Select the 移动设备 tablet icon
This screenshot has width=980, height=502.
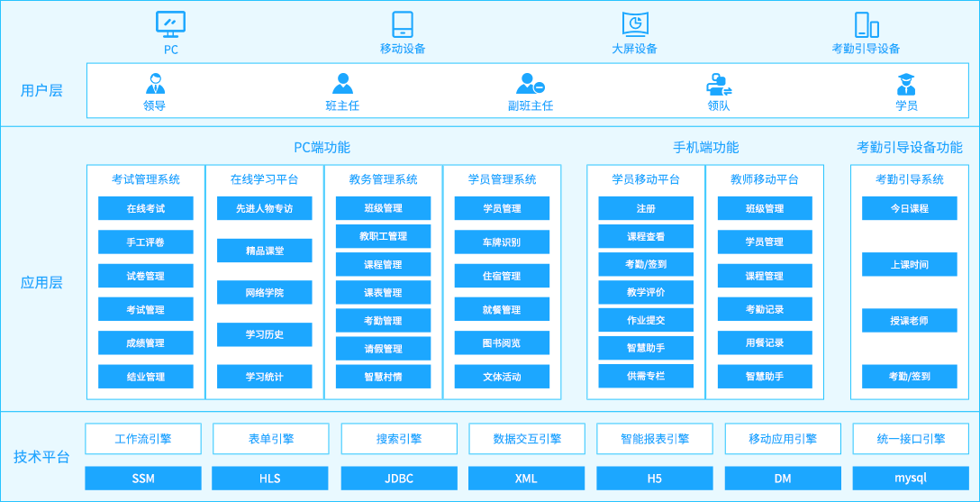[403, 24]
